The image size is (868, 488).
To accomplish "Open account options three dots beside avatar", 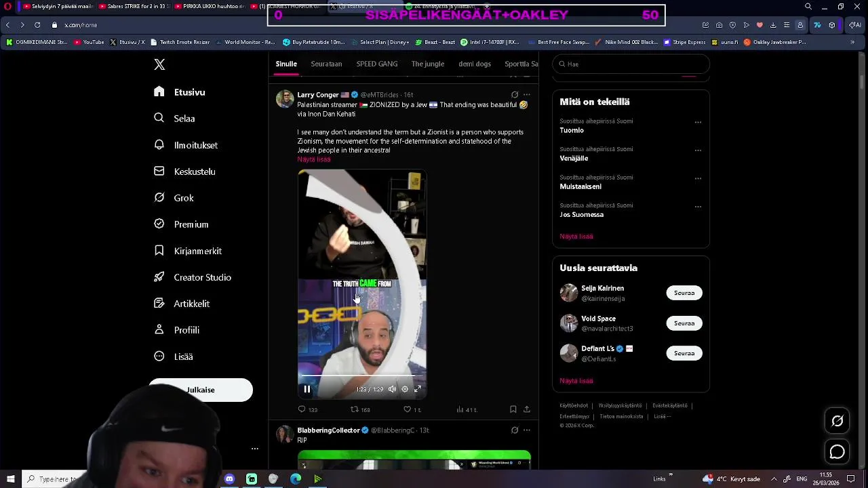I will click(255, 449).
